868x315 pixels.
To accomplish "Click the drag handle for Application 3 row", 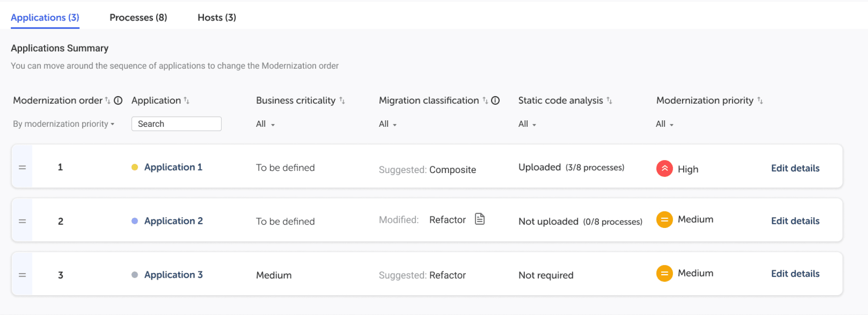I will coord(22,275).
